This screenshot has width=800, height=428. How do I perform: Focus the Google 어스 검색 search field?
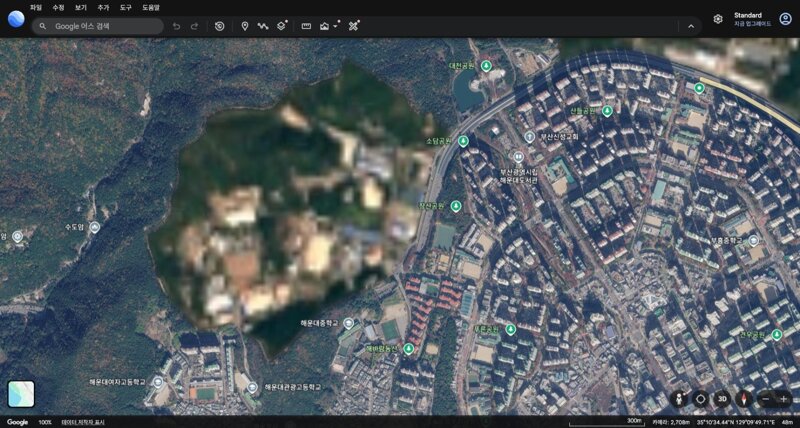[97, 27]
